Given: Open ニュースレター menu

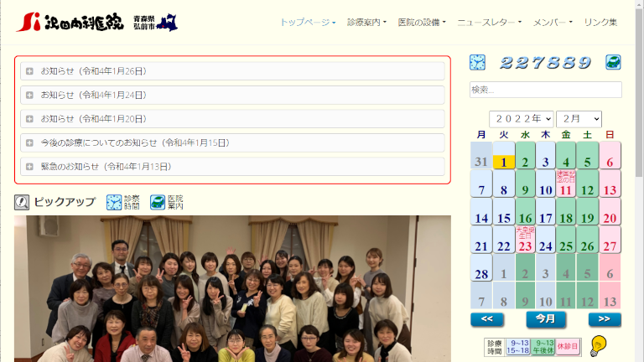Looking at the screenshot, I should (x=490, y=22).
